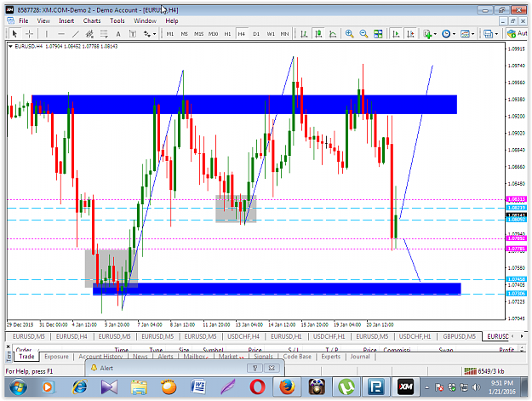
Task: Toggle chart Auto Scroll
Action: click(396, 33)
